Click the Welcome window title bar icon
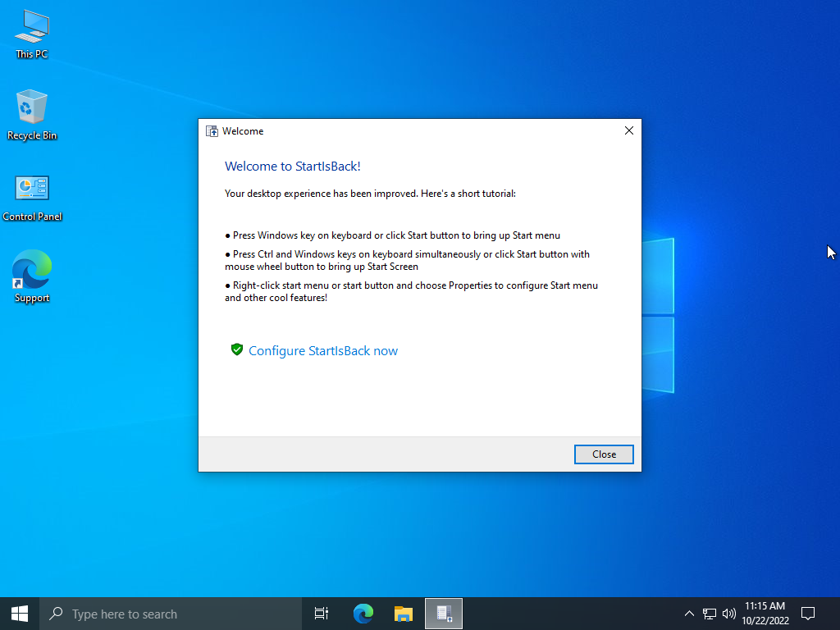Viewport: 840px width, 630px height. 212,131
